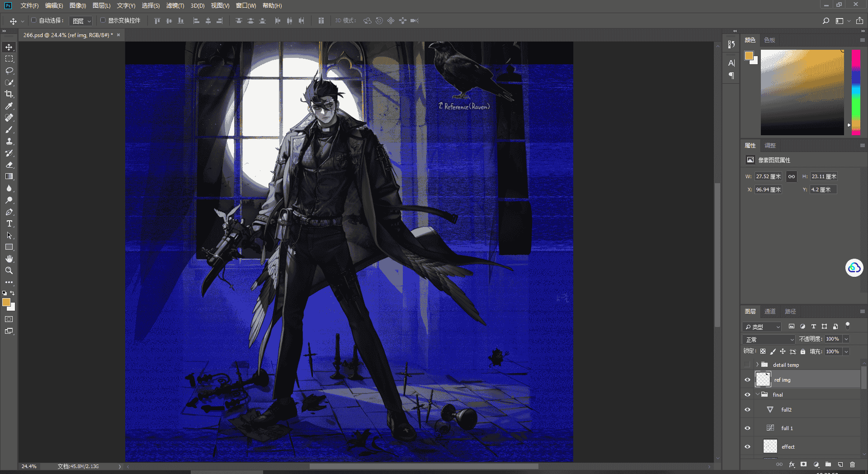Open the 图层 auto-select target dropdown
This screenshot has height=474, width=868.
(81, 21)
